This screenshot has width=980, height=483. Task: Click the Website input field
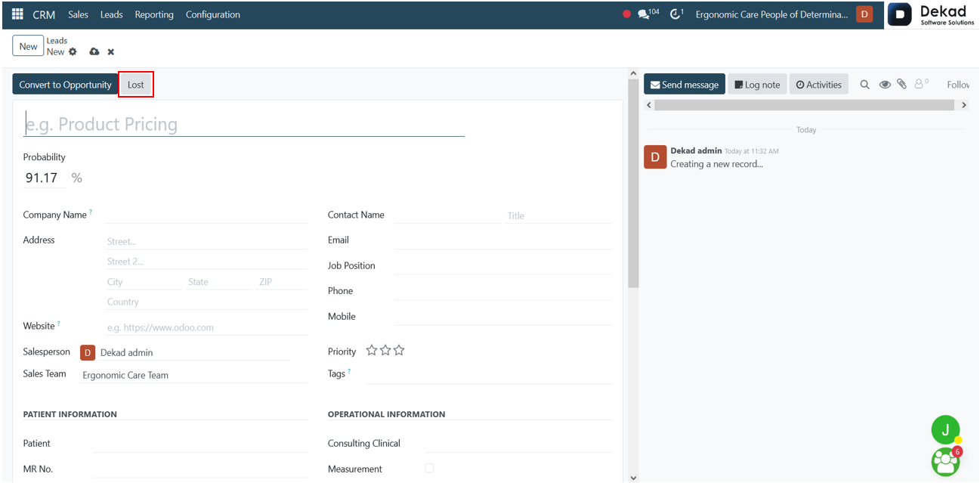[x=207, y=327]
